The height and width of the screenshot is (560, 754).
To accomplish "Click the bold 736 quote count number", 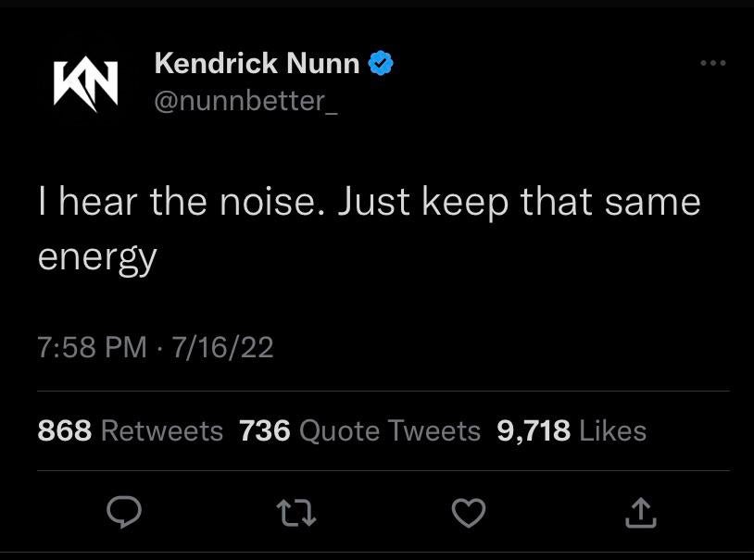I will 265,430.
